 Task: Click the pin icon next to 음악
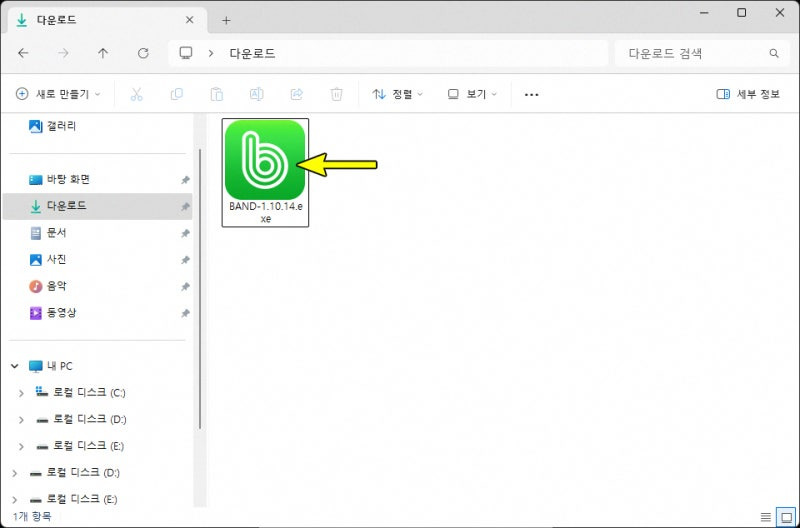pyautogui.click(x=185, y=287)
